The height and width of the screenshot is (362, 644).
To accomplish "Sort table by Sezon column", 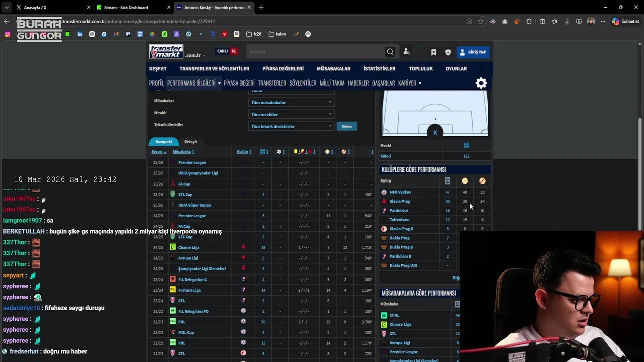I will [159, 152].
